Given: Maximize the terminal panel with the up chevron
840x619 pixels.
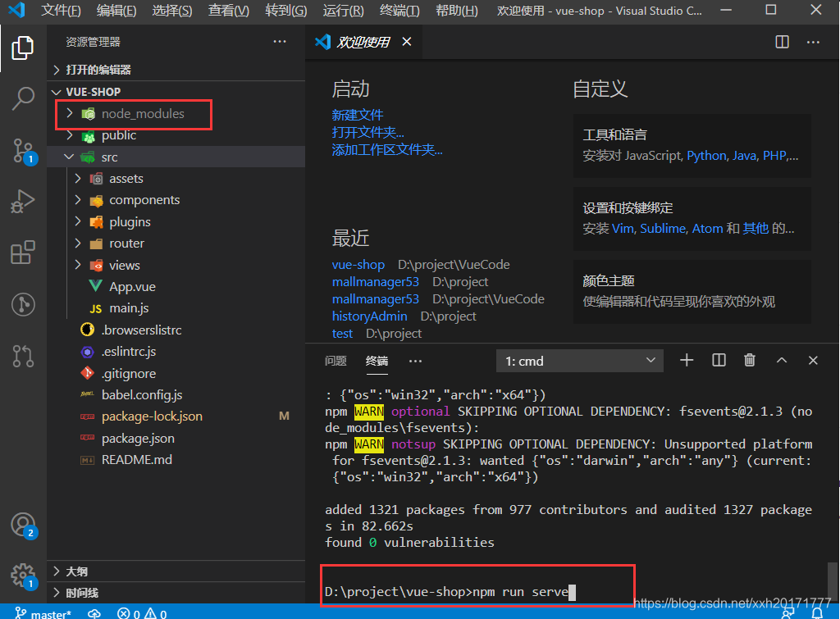Looking at the screenshot, I should (x=782, y=361).
